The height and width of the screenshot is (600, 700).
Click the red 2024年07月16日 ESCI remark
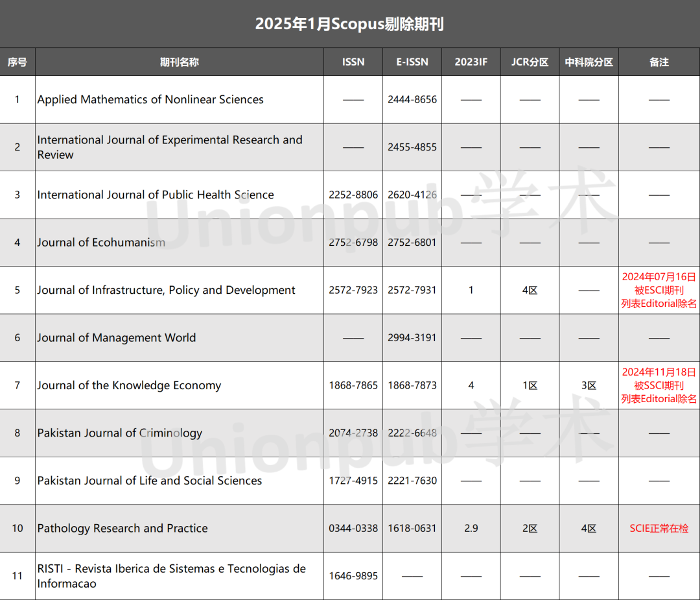coord(659,290)
